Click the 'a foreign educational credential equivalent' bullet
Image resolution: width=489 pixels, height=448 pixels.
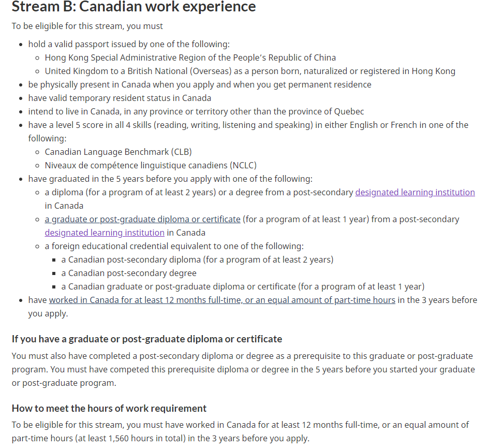tap(174, 246)
